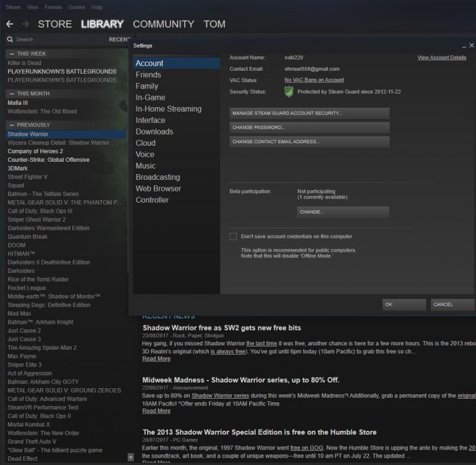Open 'free on GOG' link
This screenshot has height=465, width=476.
pyautogui.click(x=306, y=448)
